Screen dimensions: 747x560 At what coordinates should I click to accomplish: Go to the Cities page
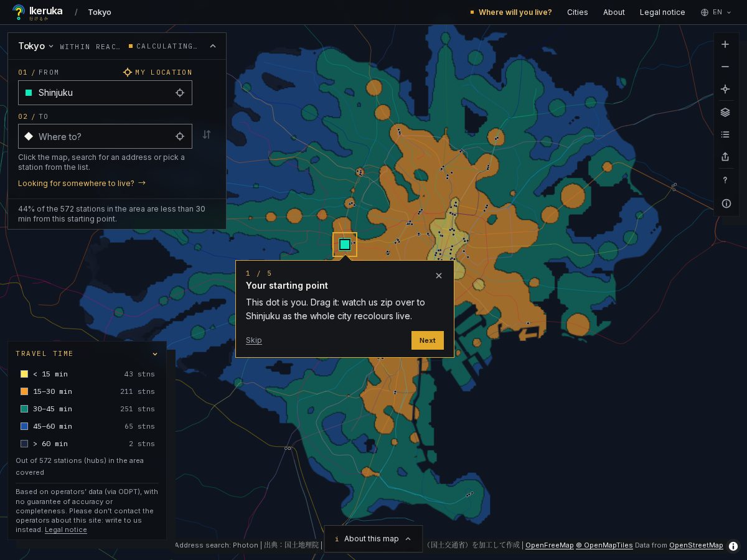pyautogui.click(x=578, y=12)
